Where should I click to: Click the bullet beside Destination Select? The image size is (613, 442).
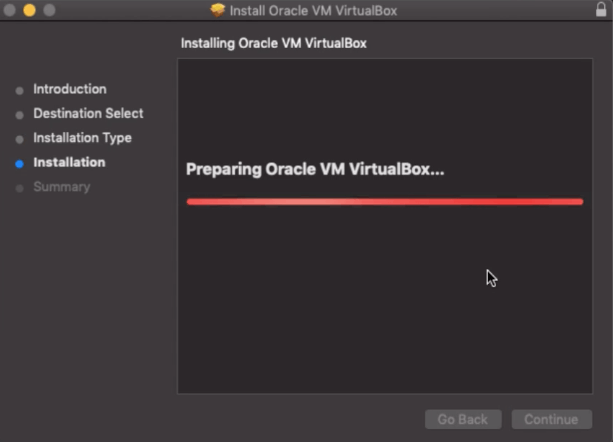pyautogui.click(x=20, y=114)
